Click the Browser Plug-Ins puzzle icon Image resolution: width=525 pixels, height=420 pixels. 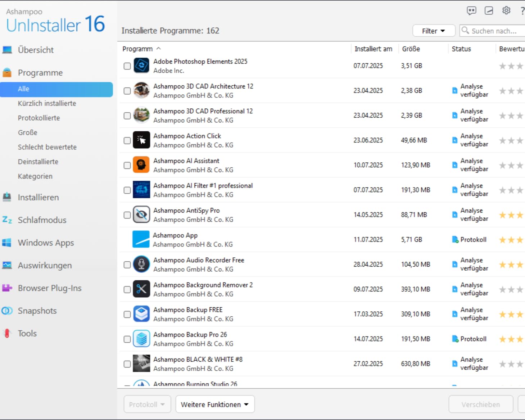point(7,288)
